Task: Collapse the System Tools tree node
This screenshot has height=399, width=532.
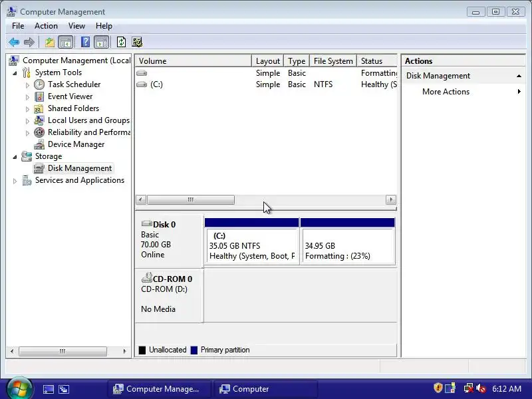Action: point(15,73)
